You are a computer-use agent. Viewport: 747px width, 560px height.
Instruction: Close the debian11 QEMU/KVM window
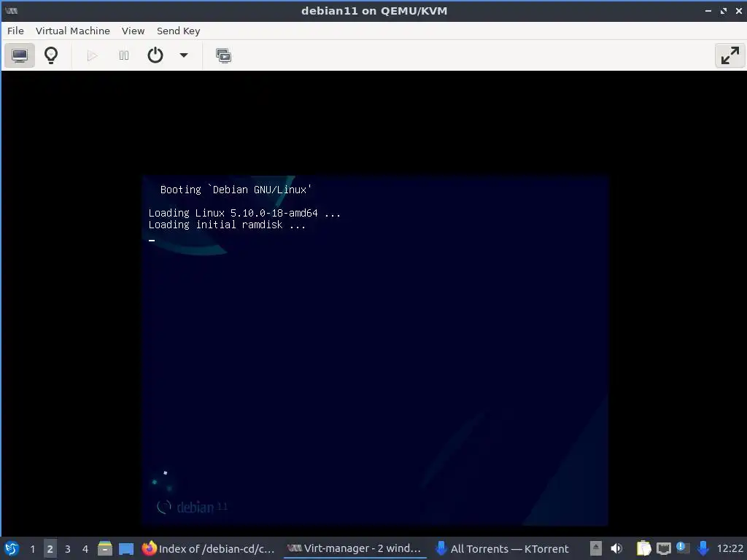[739, 10]
